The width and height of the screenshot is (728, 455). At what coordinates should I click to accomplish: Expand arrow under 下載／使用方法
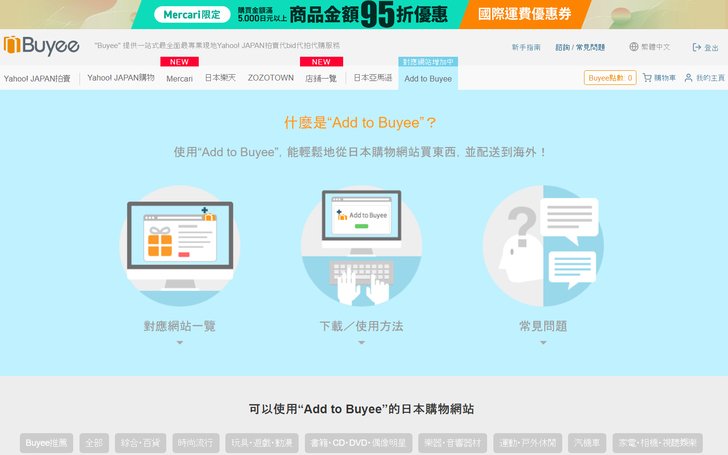pos(361,343)
